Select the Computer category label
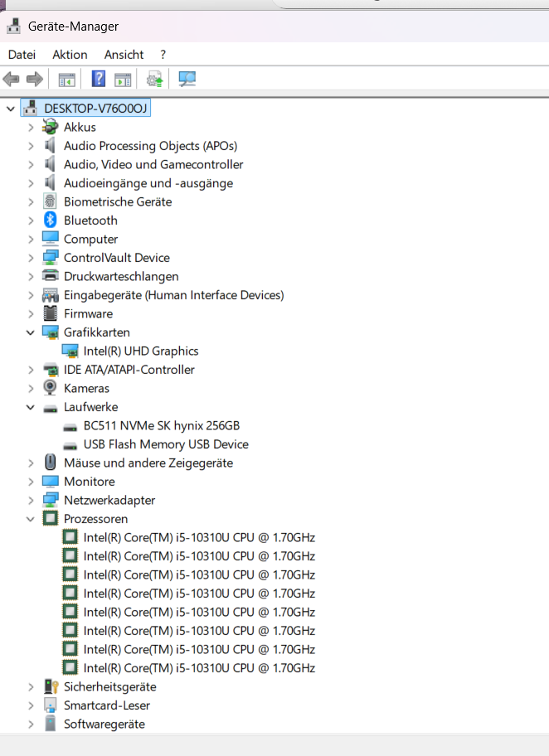549x756 pixels. 90,239
